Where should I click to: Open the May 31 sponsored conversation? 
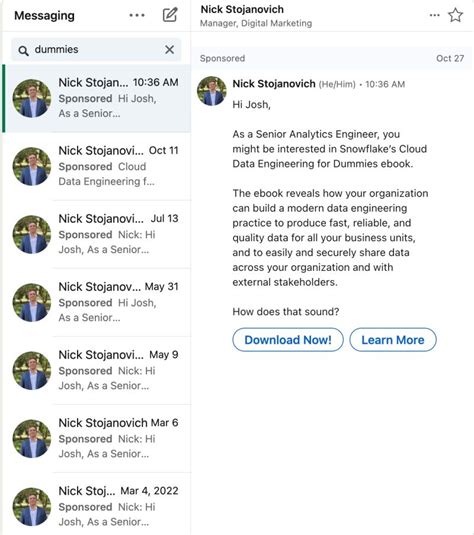96,303
